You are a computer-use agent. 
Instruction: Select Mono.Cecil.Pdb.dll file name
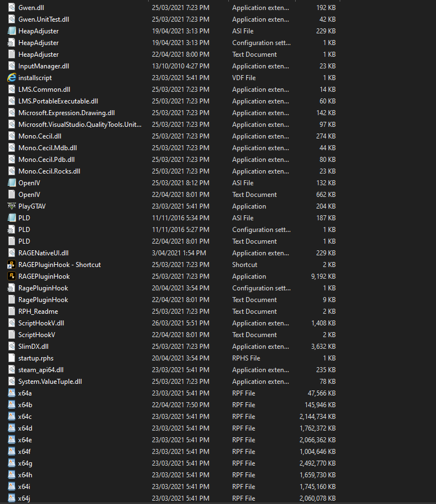[x=47, y=160]
